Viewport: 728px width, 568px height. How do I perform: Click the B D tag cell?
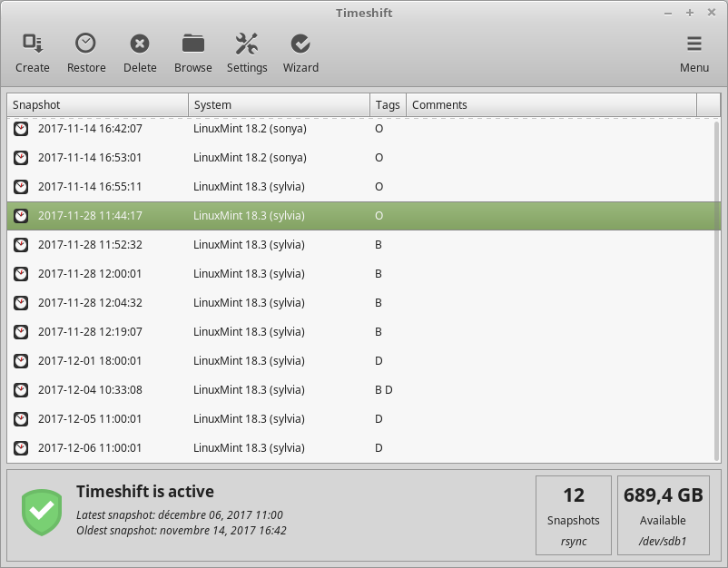(x=383, y=390)
